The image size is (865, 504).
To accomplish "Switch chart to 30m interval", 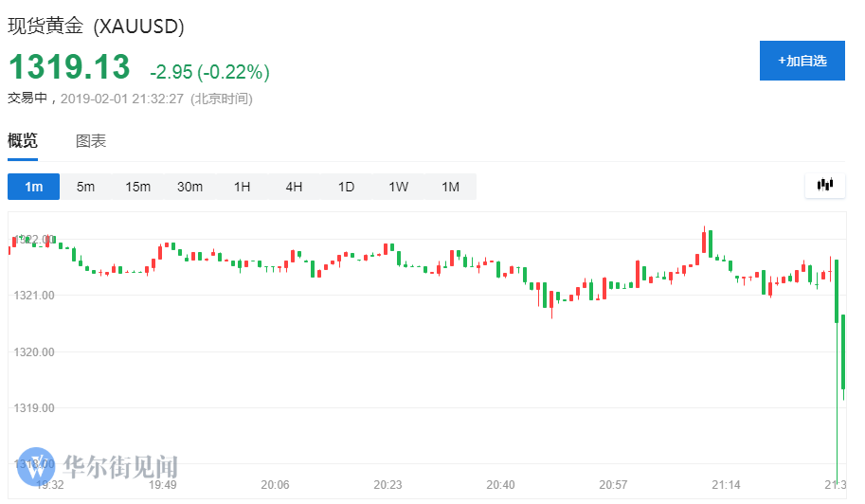I will click(x=189, y=187).
